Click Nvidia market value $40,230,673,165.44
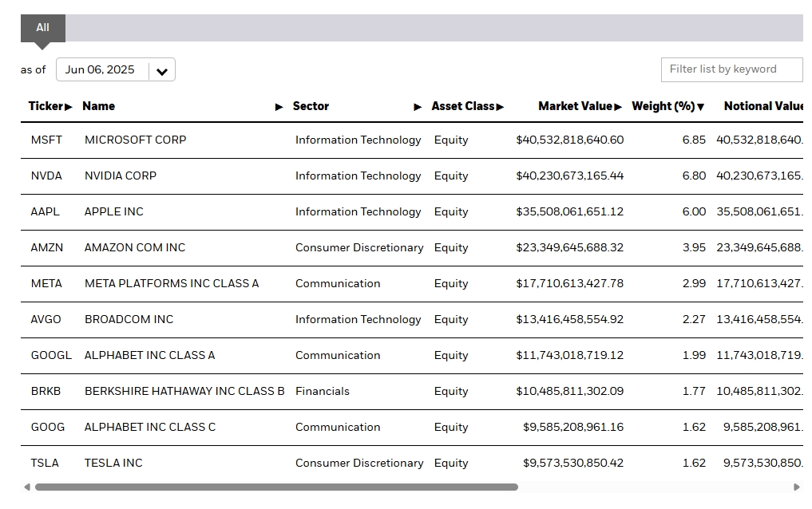Screen dimensions: 812x509 point(569,176)
